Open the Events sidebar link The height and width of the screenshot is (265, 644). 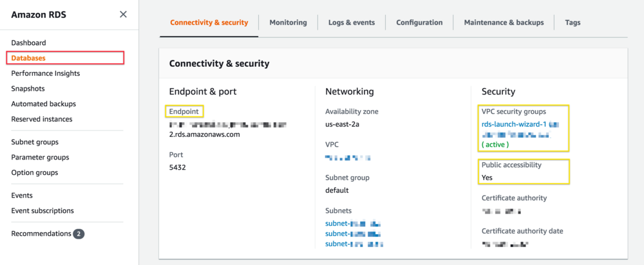point(22,196)
